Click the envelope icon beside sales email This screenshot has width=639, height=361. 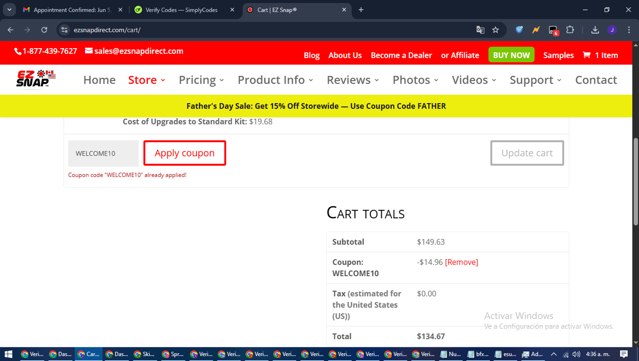coord(88,51)
